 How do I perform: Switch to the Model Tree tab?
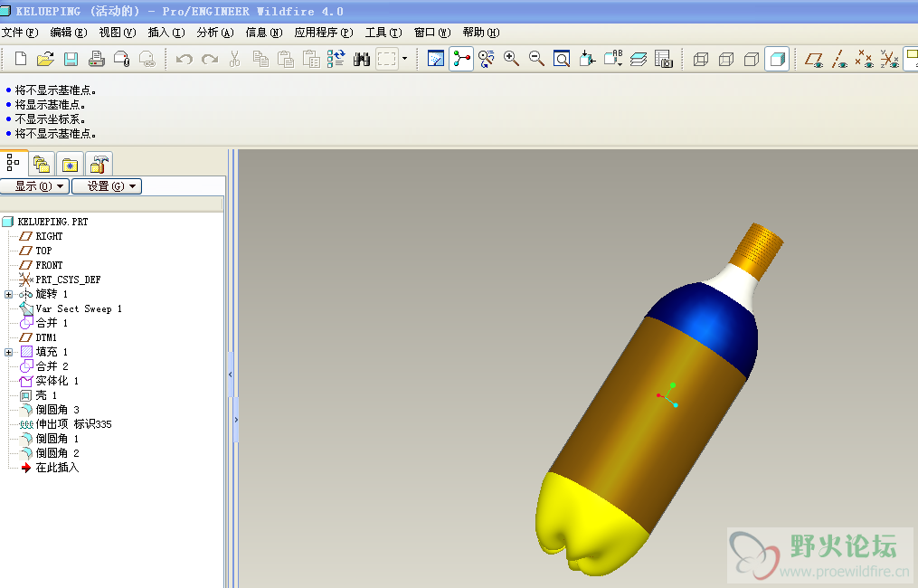point(13,163)
